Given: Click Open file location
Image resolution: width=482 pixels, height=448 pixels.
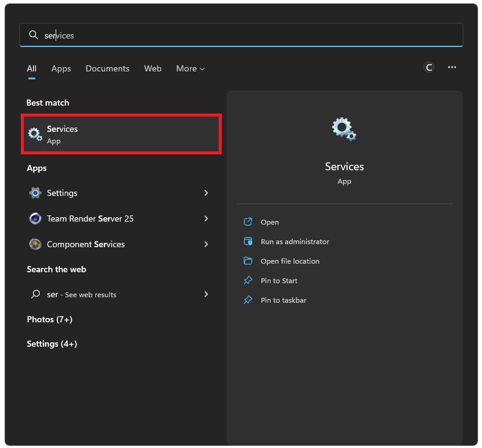Looking at the screenshot, I should 290,261.
